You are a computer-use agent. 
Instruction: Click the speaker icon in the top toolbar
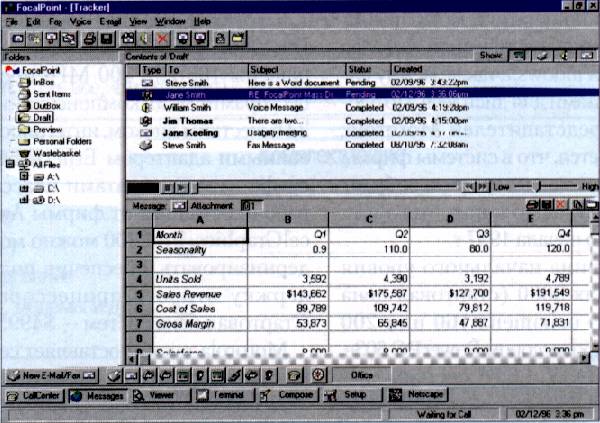(x=145, y=39)
